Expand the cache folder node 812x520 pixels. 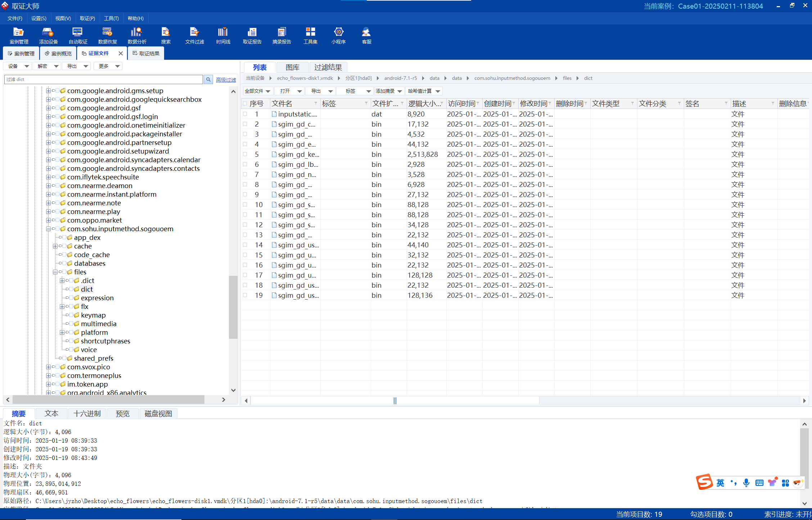pos(55,246)
